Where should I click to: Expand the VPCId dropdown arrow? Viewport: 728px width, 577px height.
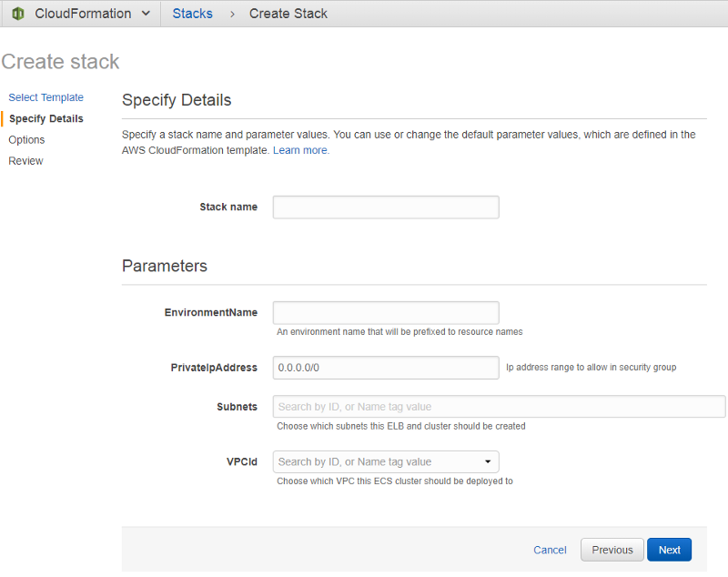(487, 461)
